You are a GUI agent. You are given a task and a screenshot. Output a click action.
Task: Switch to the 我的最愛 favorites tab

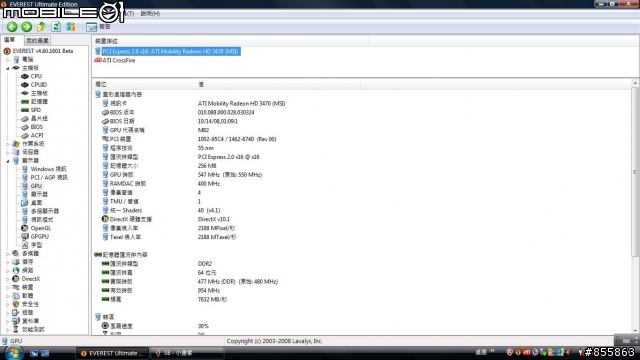click(x=37, y=40)
